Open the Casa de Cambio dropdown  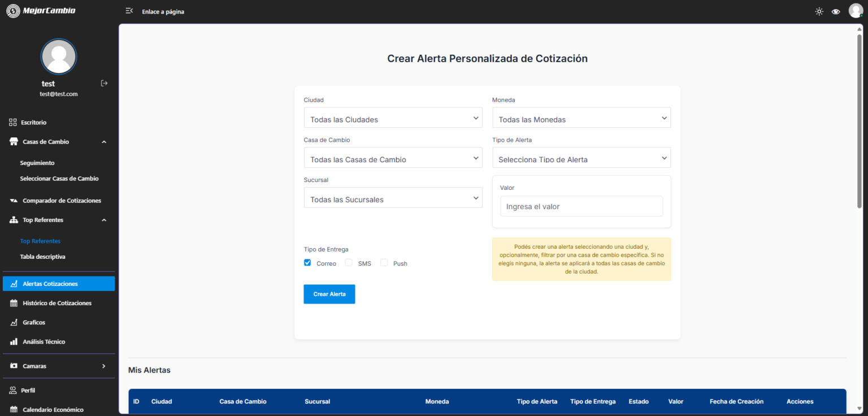pos(393,158)
